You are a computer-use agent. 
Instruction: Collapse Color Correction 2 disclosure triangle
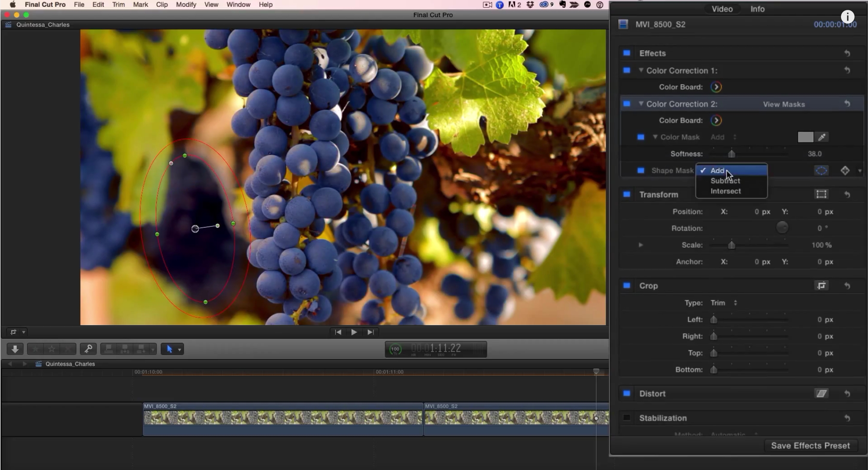641,104
